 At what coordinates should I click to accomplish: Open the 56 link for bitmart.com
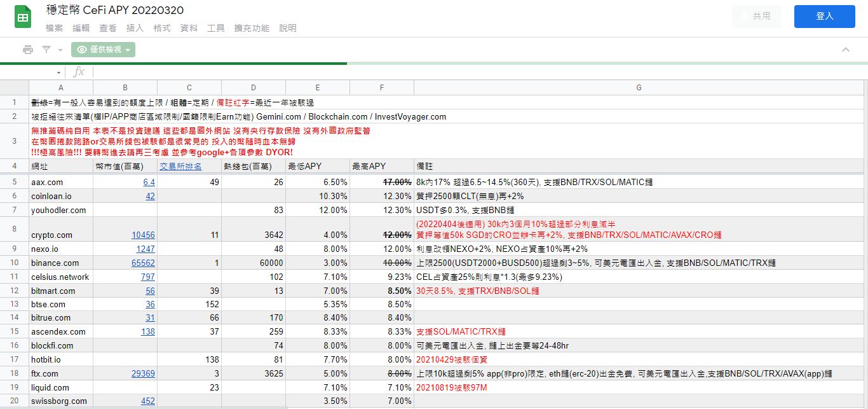(x=150, y=291)
